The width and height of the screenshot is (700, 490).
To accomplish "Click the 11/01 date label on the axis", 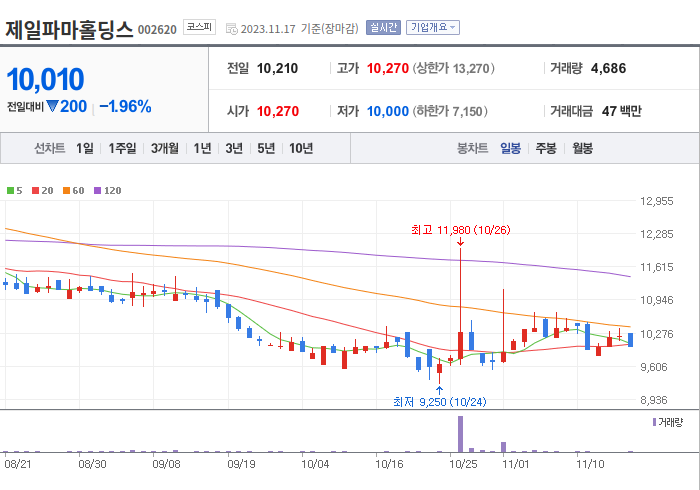I will 516,464.
